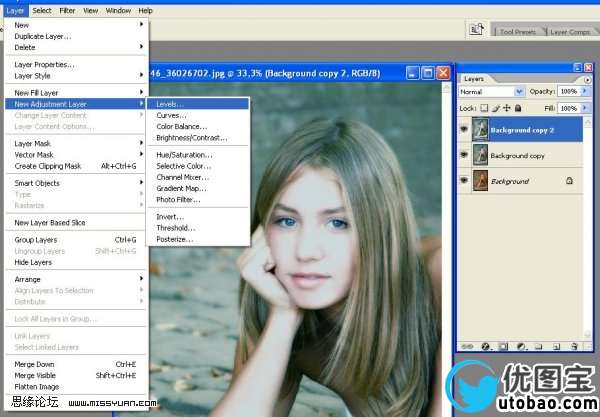Open the Opacity slider arrow
The image size is (600, 417).
(585, 91)
